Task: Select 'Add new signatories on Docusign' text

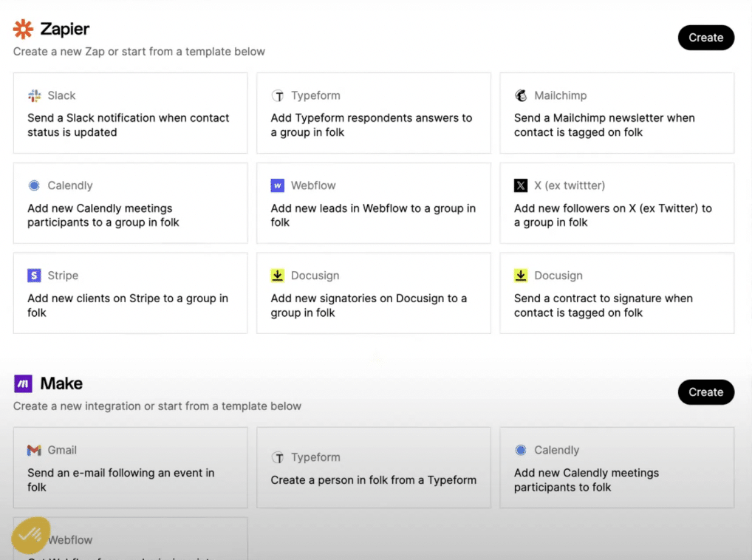Action: coord(369,305)
